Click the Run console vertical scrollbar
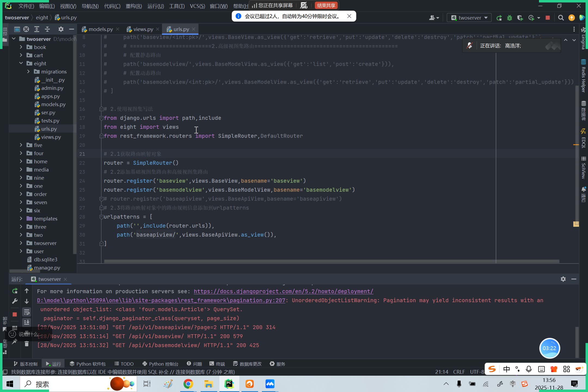This screenshot has width=588, height=392. point(577,342)
